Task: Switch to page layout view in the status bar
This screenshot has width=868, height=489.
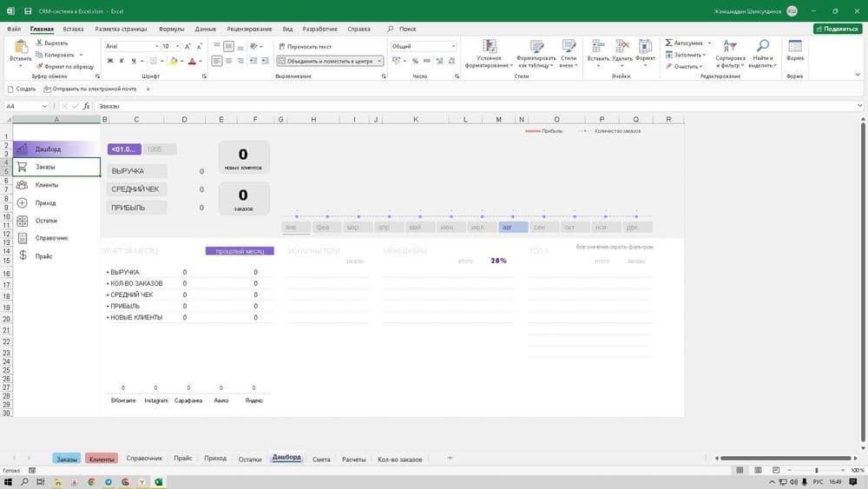Action: tap(758, 470)
